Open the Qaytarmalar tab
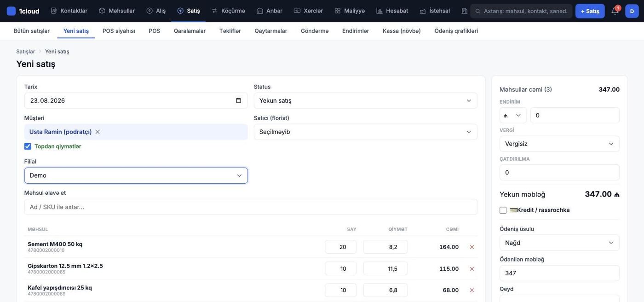The image size is (644, 302). tap(271, 31)
